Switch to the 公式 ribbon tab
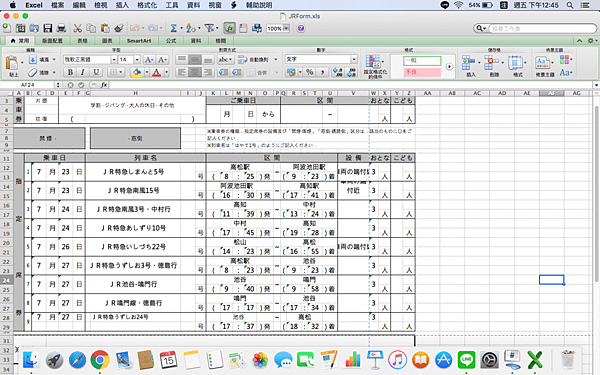The image size is (600, 375). pos(171,41)
